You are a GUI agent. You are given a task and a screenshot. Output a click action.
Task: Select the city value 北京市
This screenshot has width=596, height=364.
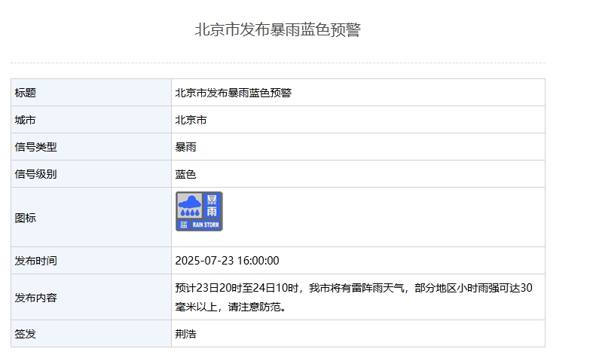191,120
